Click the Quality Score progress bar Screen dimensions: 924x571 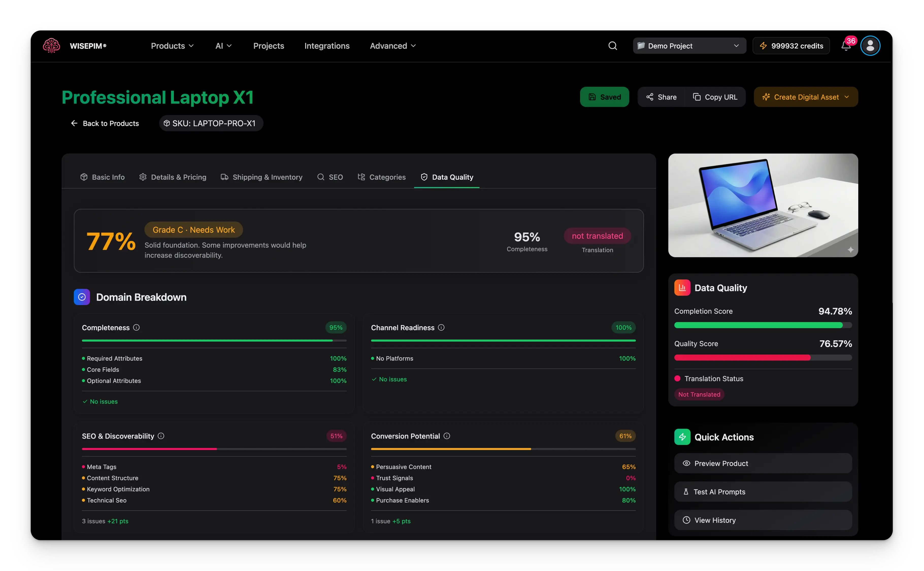point(763,358)
